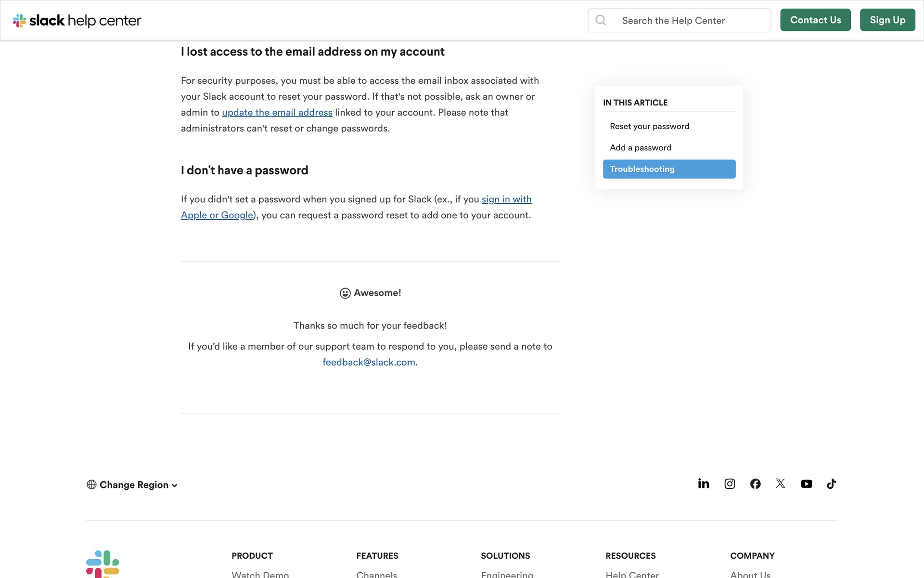This screenshot has width=924, height=578.
Task: Click the Slack logo in the footer
Action: coord(103,564)
